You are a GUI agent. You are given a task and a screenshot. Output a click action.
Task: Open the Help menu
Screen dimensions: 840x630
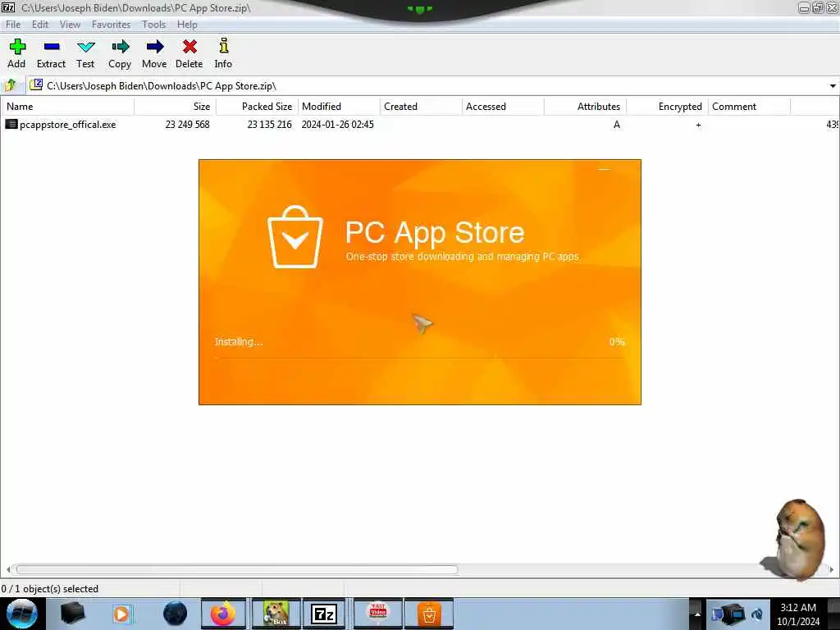click(x=187, y=25)
